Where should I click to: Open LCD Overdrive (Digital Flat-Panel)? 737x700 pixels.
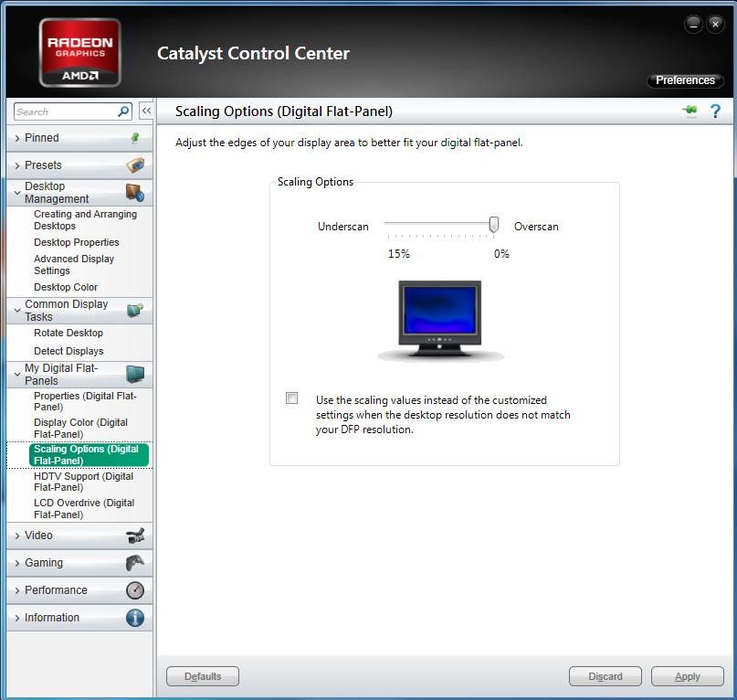pyautogui.click(x=84, y=508)
